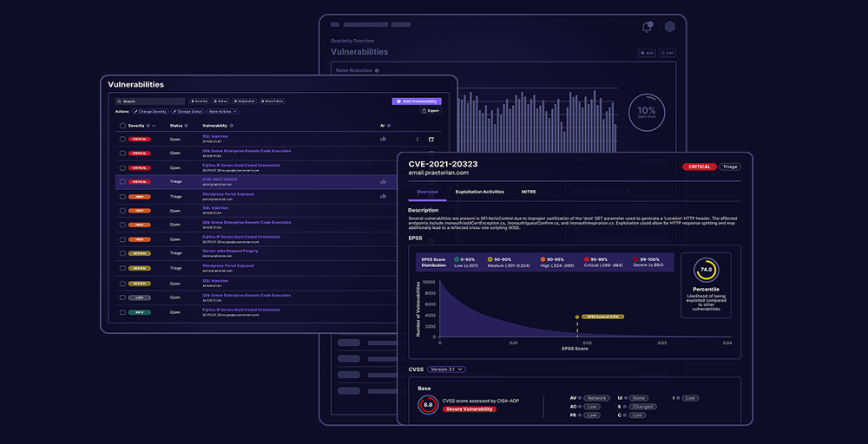Toggle the select-all checkbox in table header

pyautogui.click(x=122, y=126)
